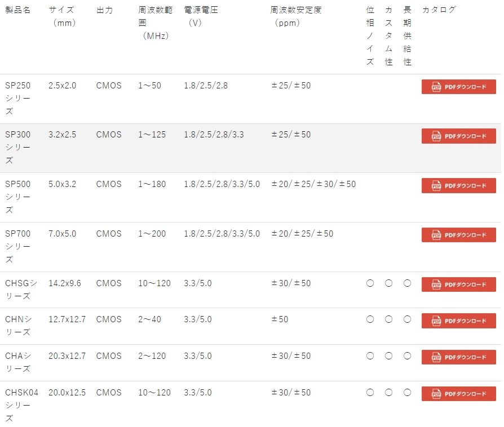Screen dimensions: 504x427
Task: Click the カスタム性 circle in CHN row
Action: (388, 319)
